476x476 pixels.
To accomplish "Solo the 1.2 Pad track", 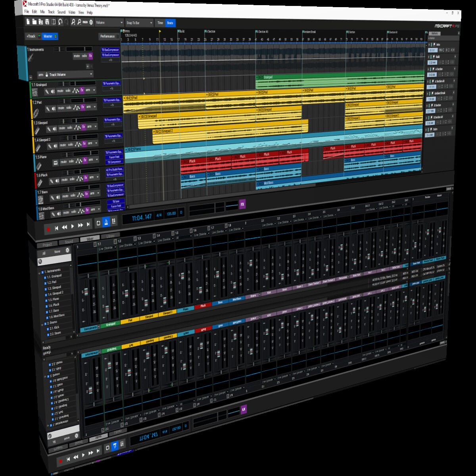I will (x=69, y=107).
